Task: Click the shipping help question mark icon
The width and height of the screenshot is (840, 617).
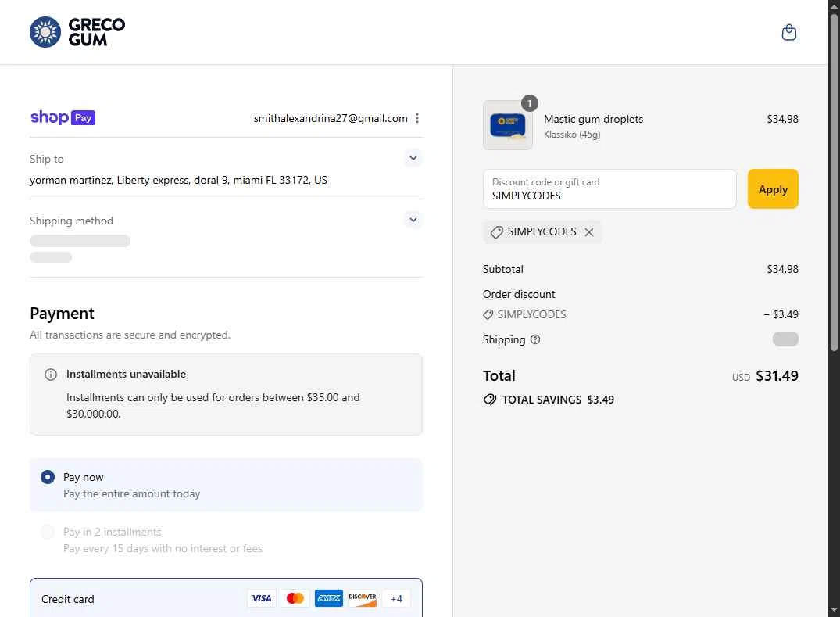Action: [x=534, y=339]
